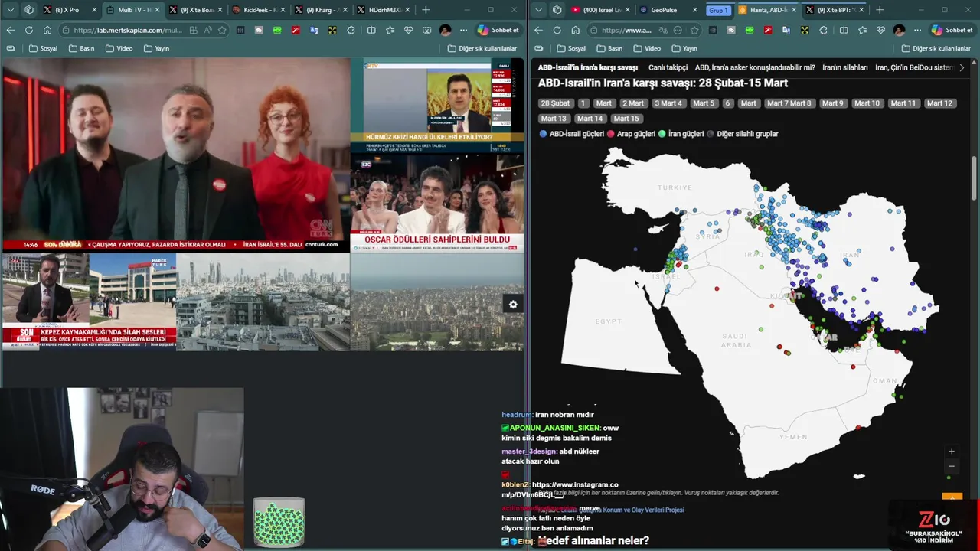The width and height of the screenshot is (980, 551).
Task: Open Sohbet et Copilot in left browser
Action: click(x=498, y=30)
